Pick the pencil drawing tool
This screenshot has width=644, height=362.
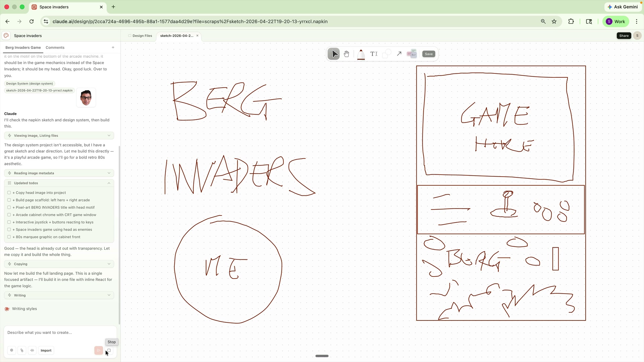[361, 54]
